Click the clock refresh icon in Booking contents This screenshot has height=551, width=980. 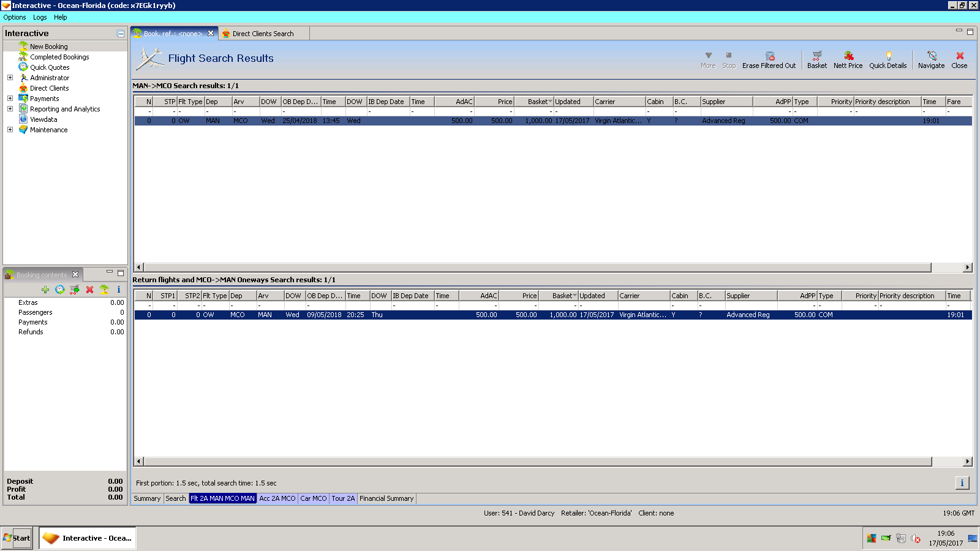point(60,290)
